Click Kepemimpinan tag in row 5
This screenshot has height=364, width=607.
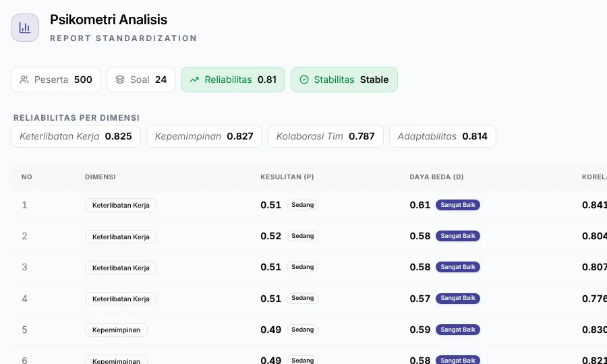116,330
